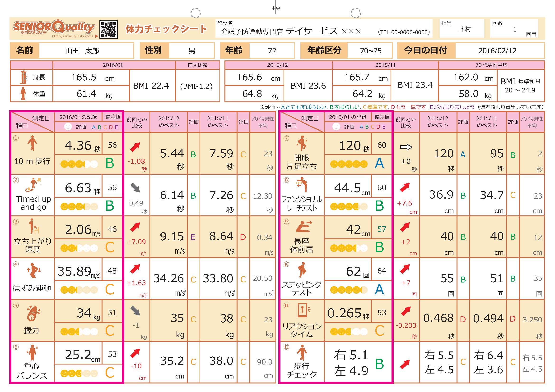Viewport: 555px width, 392px height.
Task: Click the smiley rating dots for 10 m walk
Action: coord(79,164)
